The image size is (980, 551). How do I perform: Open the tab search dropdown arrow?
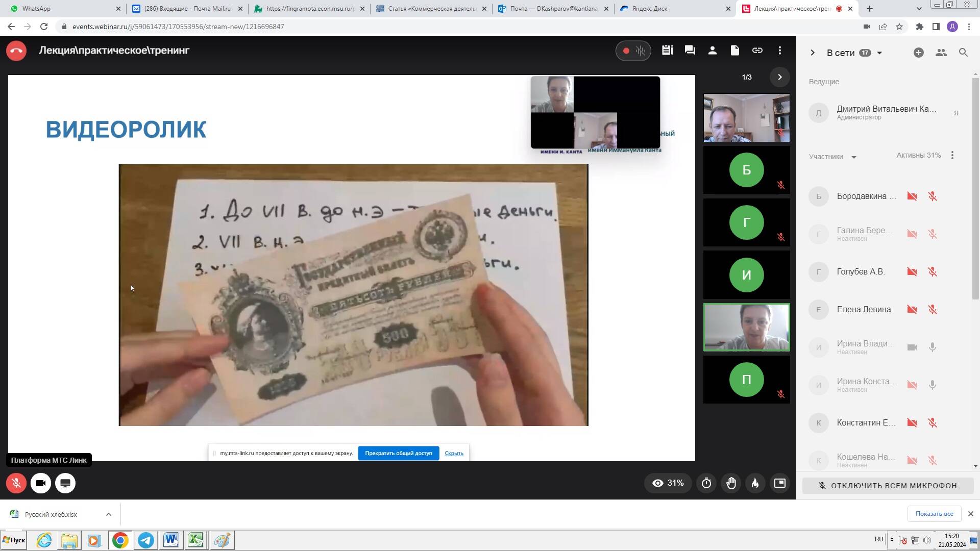tap(919, 9)
